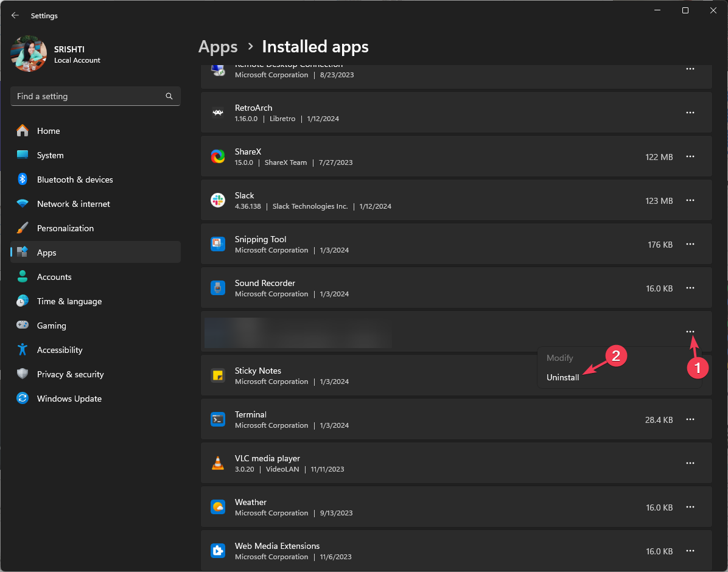The height and width of the screenshot is (572, 728).
Task: Open Accounts settings
Action: (96, 277)
